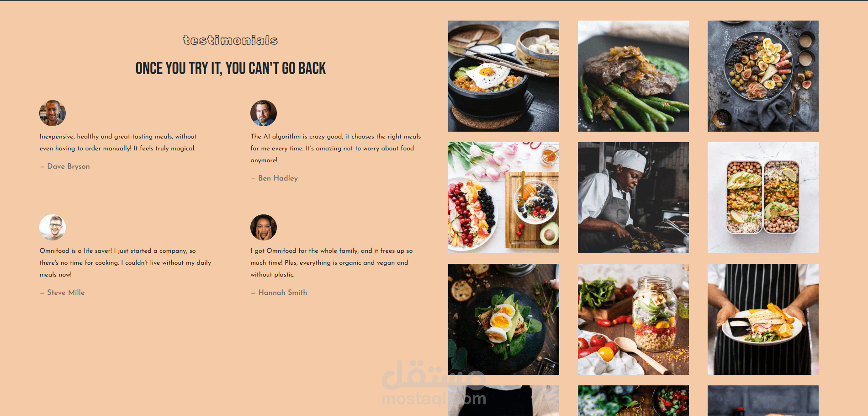Open the fruit and egg platter photo
This screenshot has height=416, width=868.
(x=763, y=76)
